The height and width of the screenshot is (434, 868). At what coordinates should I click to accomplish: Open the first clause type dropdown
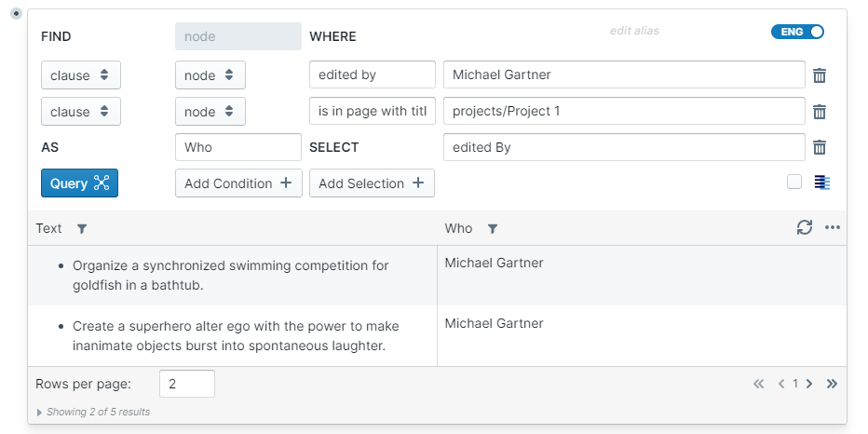[80, 75]
